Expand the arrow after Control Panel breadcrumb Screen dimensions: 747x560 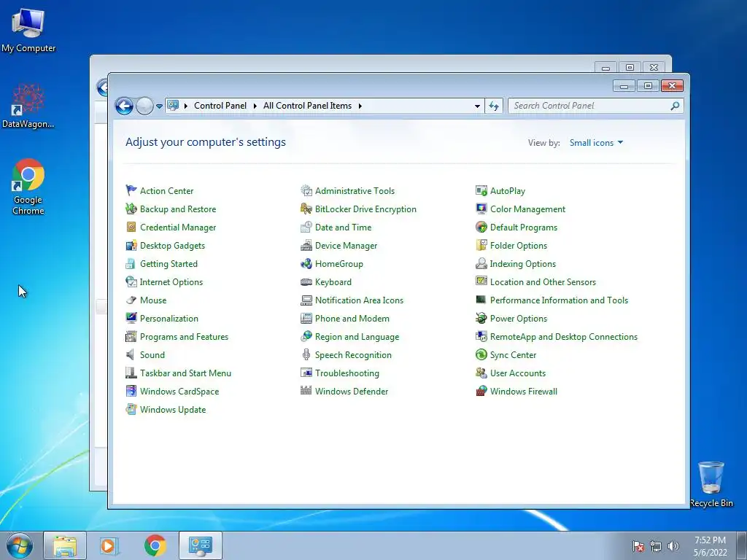click(x=255, y=106)
